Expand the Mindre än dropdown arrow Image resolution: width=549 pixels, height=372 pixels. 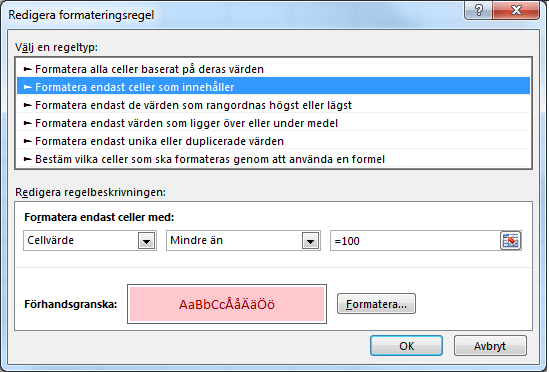tap(310, 241)
